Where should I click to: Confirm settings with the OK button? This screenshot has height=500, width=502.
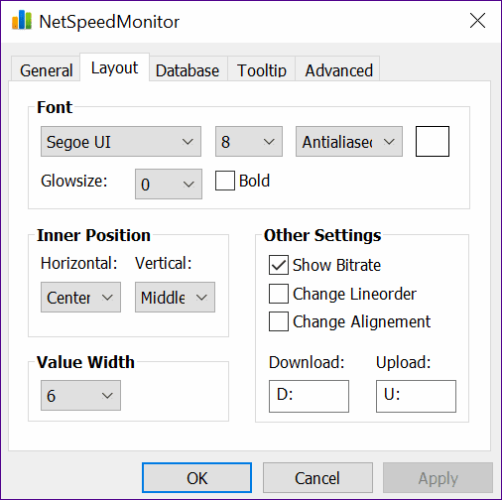[197, 478]
